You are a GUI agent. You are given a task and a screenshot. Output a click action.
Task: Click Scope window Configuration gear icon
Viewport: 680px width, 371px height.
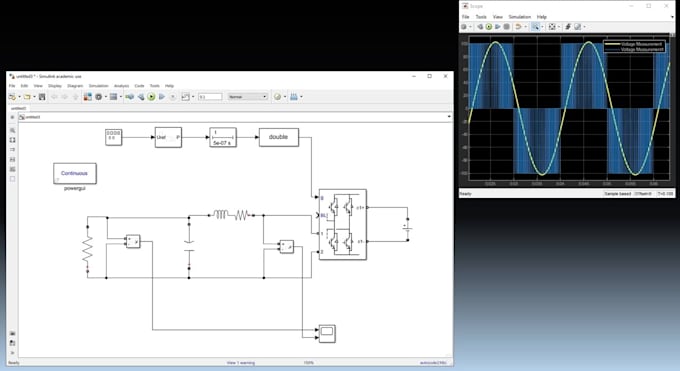click(x=464, y=26)
